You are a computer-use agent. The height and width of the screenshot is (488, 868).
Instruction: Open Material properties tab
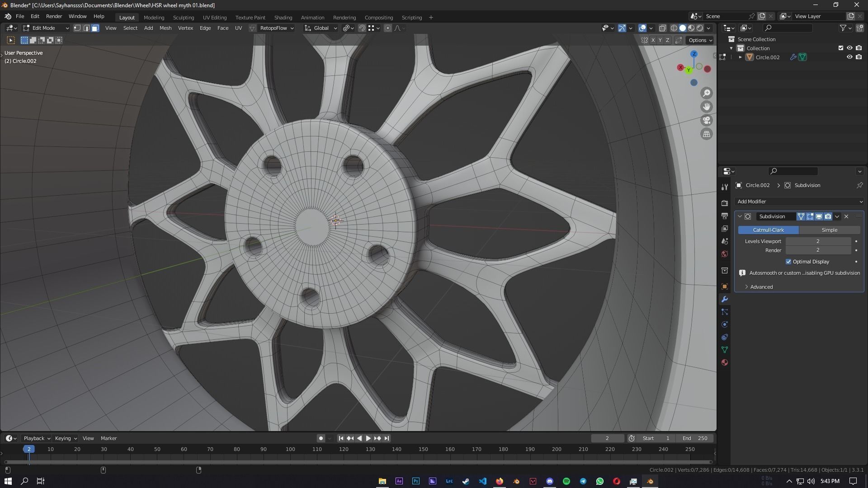725,362
